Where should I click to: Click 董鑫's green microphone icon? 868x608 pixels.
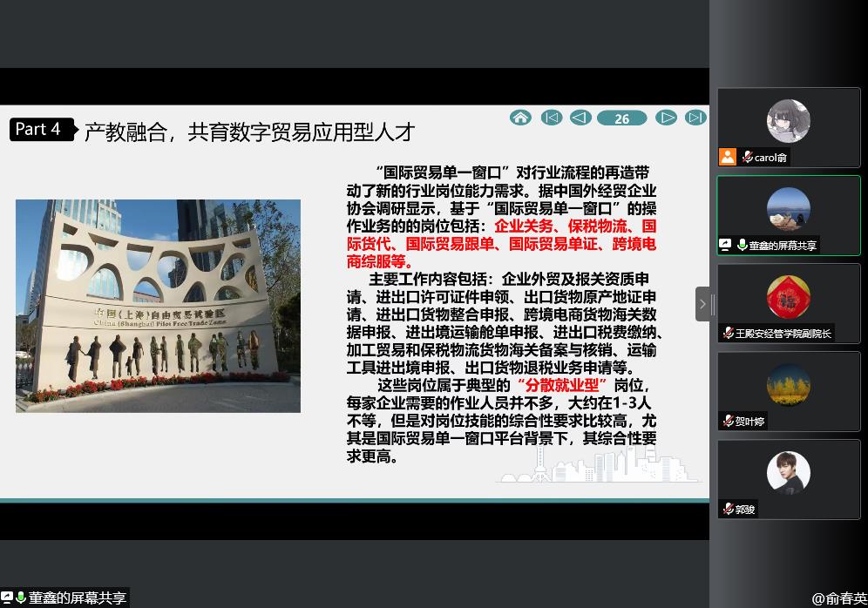click(x=742, y=246)
